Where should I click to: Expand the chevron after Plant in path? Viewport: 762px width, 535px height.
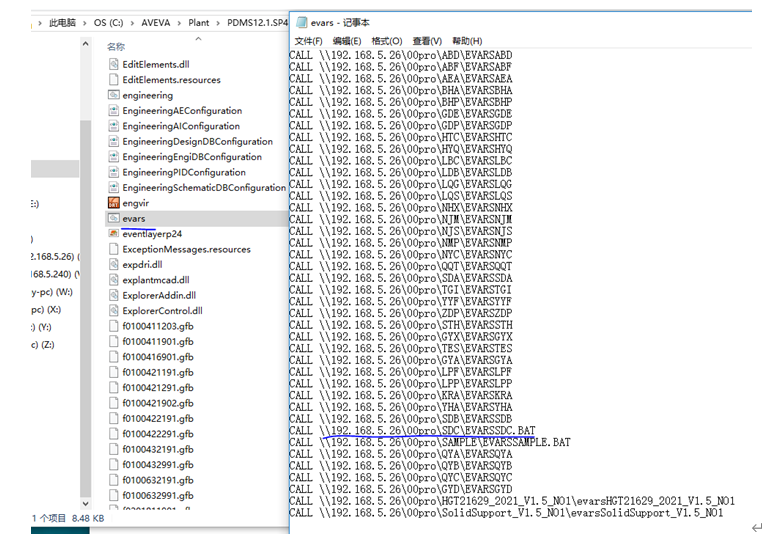tap(218, 23)
